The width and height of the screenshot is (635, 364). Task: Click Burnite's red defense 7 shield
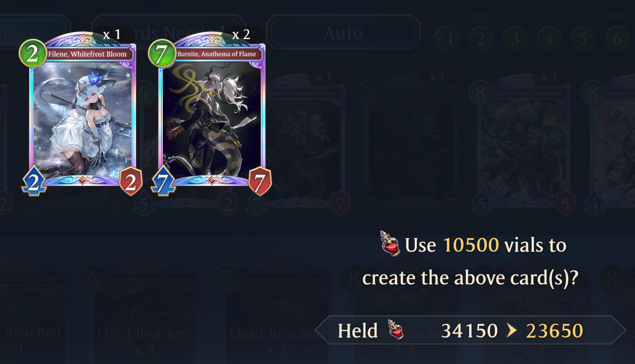260,181
